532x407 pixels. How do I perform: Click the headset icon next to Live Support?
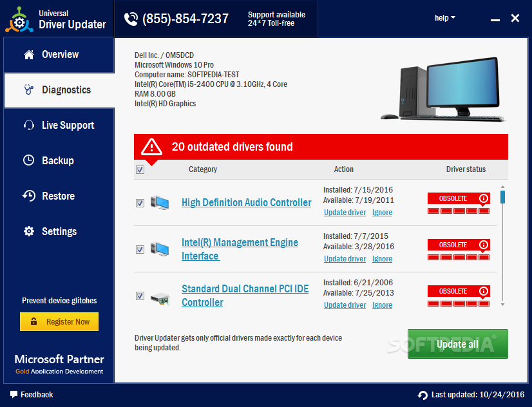point(29,125)
